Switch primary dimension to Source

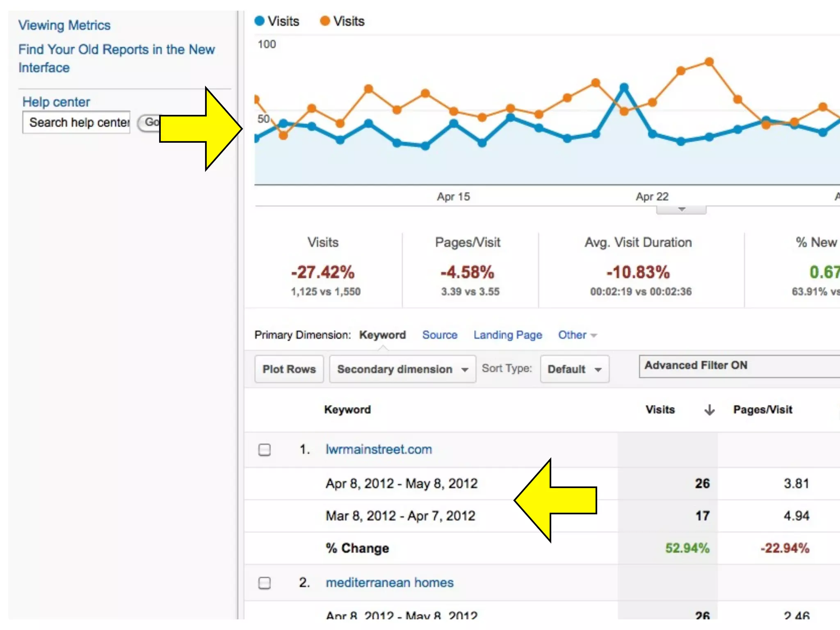pyautogui.click(x=440, y=335)
